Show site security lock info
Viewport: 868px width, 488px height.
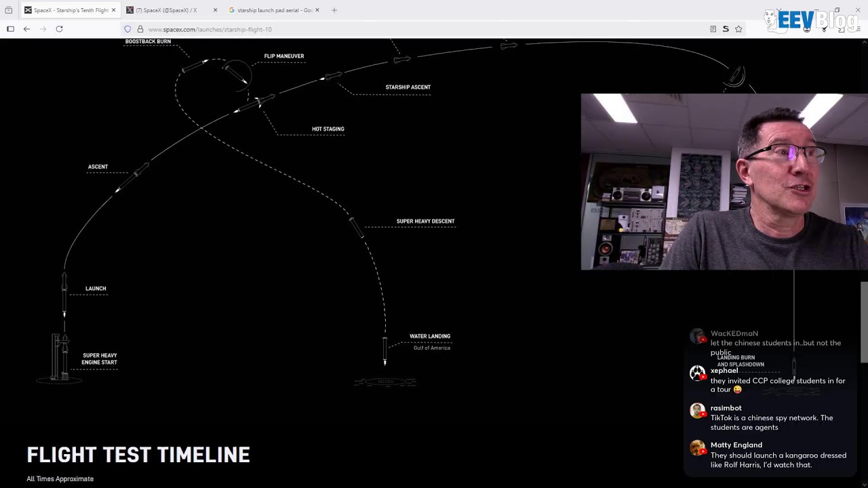140,29
